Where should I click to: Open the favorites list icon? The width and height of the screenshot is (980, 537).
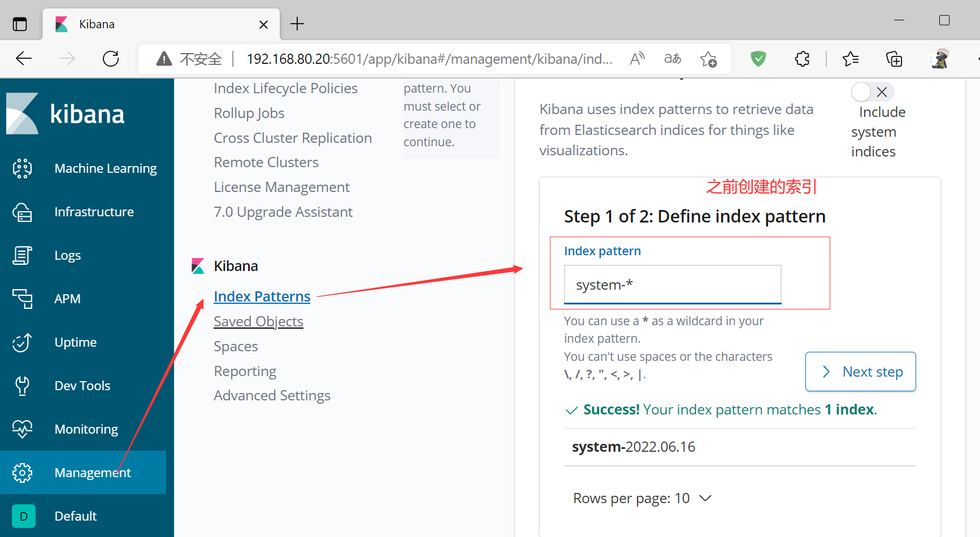click(x=851, y=58)
